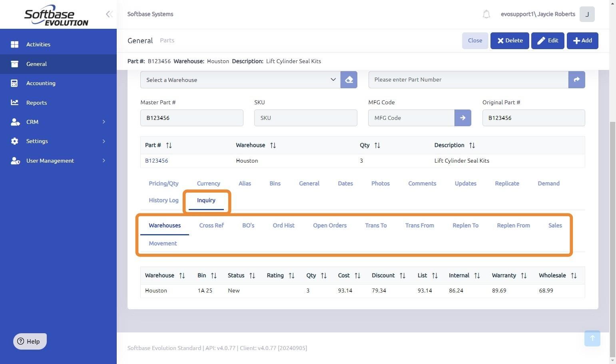
Task: Open the Pricing/Qty tab
Action: coord(163,183)
